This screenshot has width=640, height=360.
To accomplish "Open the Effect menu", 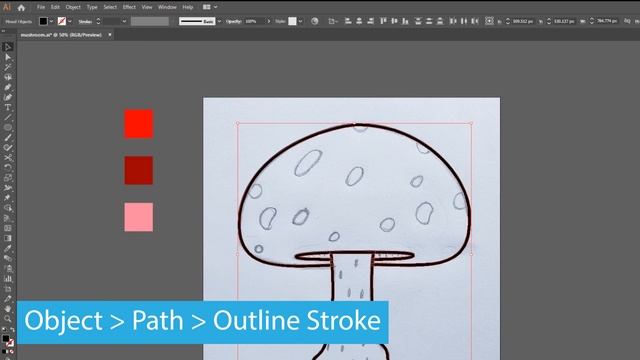I will (129, 7).
